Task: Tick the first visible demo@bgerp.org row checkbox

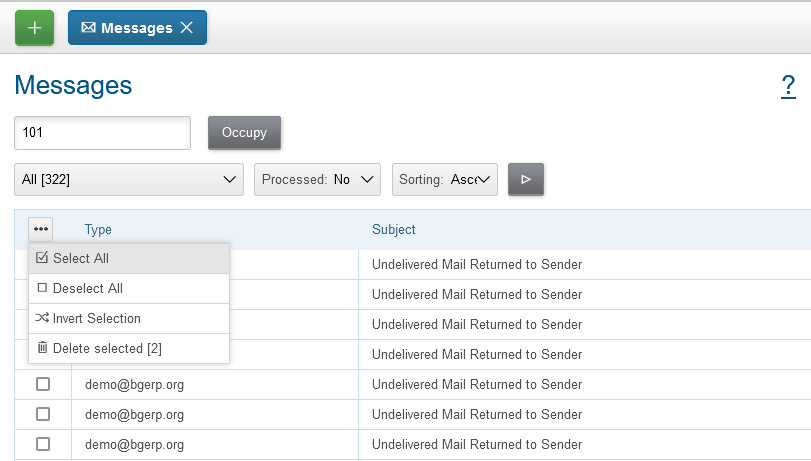Action: (43, 384)
